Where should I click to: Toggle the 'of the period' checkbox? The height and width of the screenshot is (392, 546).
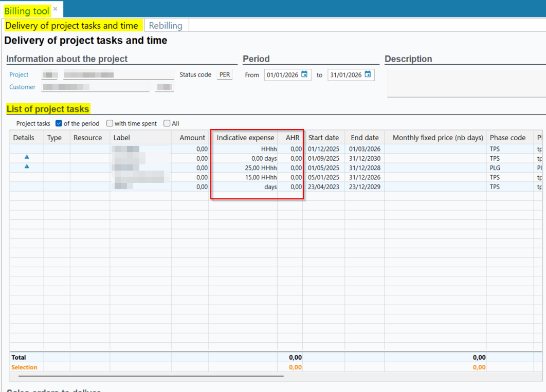[59, 123]
